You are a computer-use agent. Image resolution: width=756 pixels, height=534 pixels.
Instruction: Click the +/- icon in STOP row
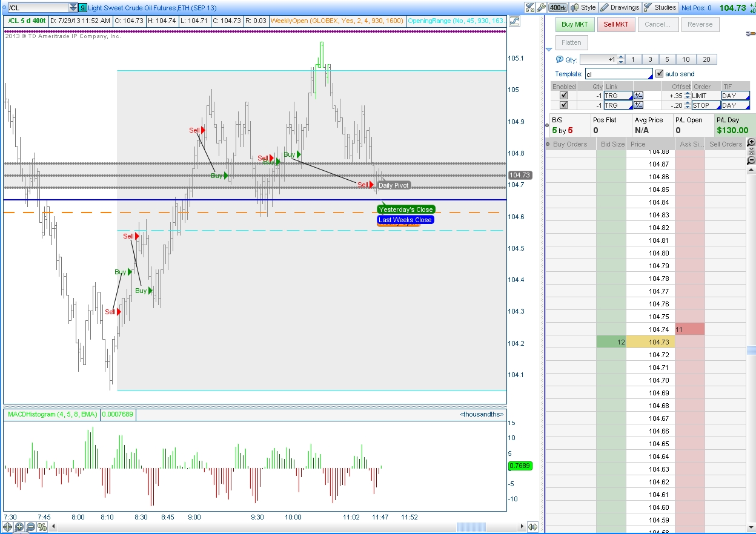point(638,105)
